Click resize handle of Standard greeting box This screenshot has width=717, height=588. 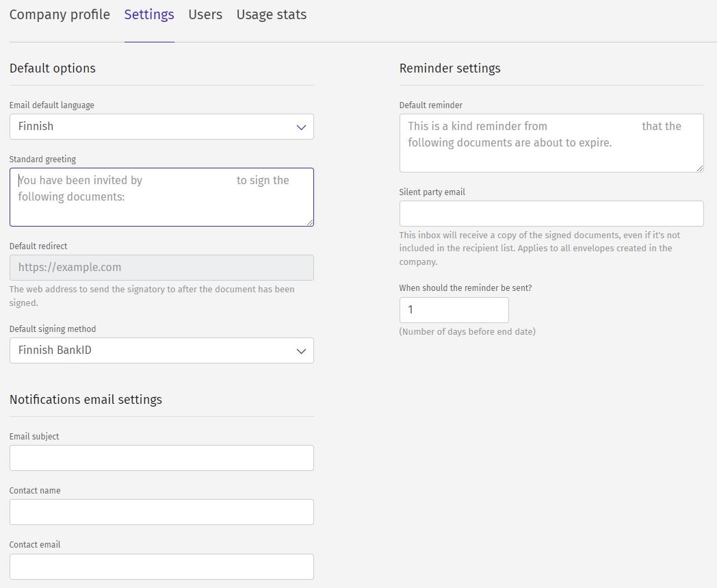click(310, 222)
